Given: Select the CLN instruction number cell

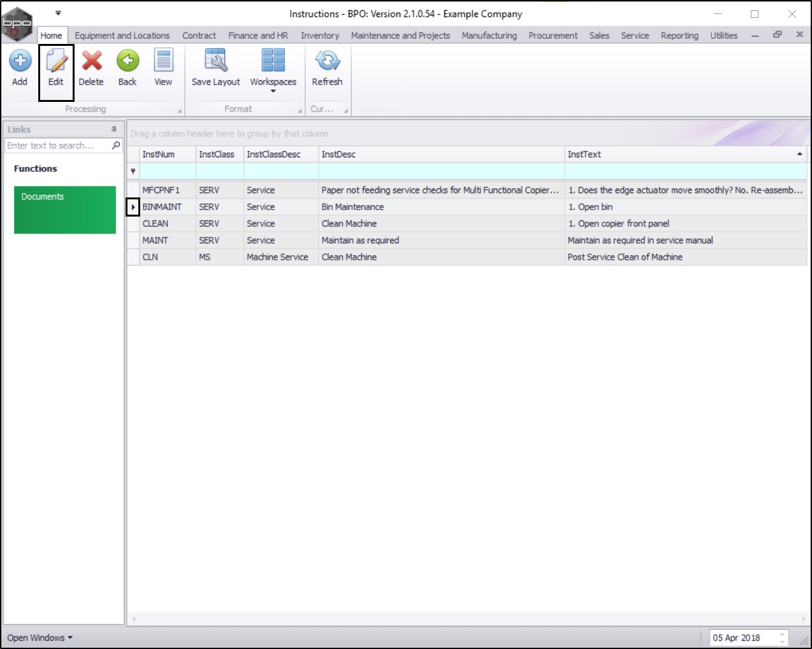Looking at the screenshot, I should (168, 257).
